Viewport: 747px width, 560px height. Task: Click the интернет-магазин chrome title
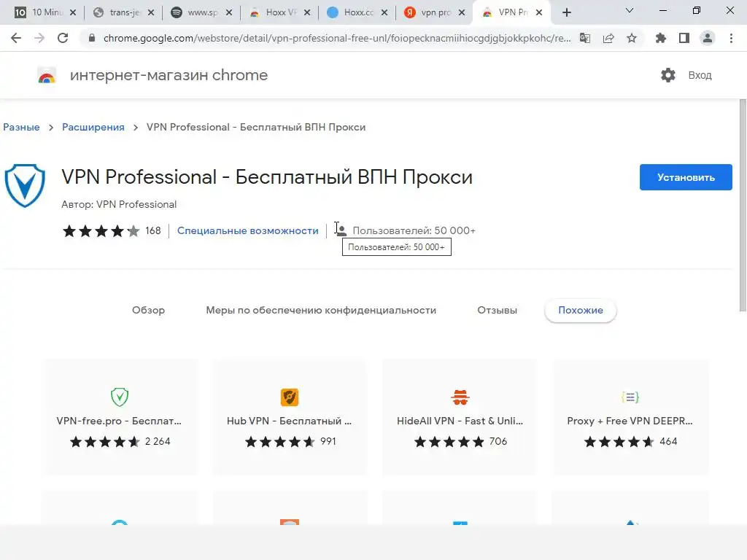[x=169, y=75]
